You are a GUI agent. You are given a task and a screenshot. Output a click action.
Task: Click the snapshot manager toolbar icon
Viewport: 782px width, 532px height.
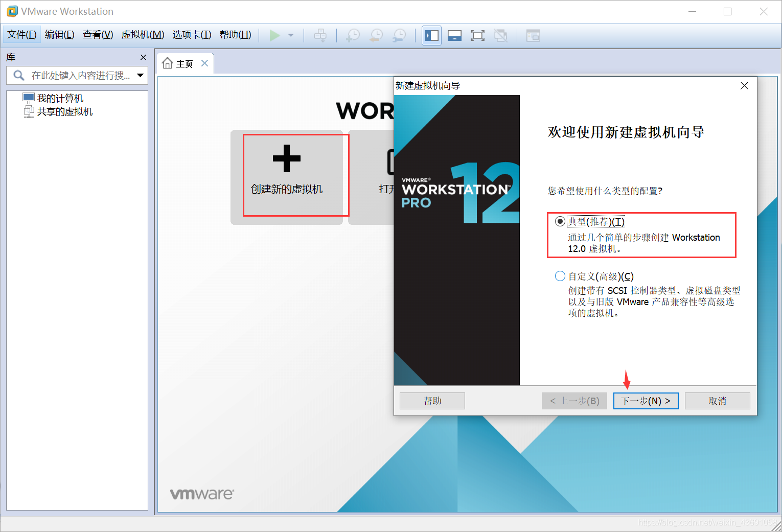399,35
